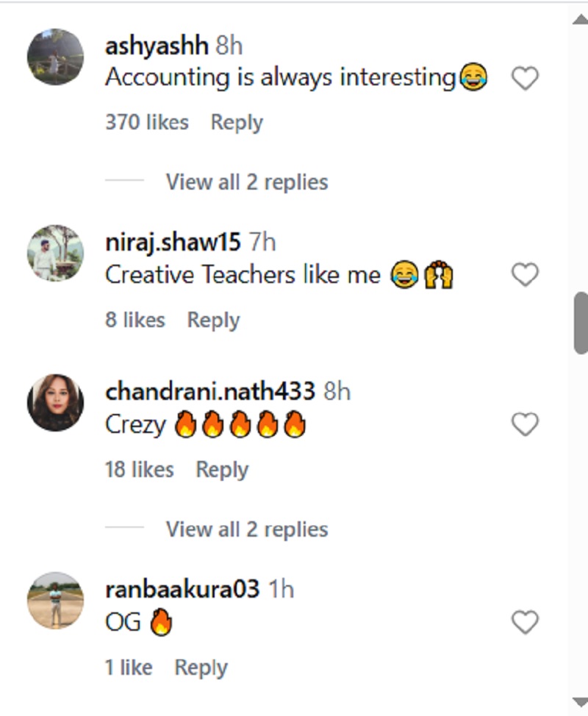Reply to niraj.shaw15's comment
The height and width of the screenshot is (716, 588).
point(212,320)
